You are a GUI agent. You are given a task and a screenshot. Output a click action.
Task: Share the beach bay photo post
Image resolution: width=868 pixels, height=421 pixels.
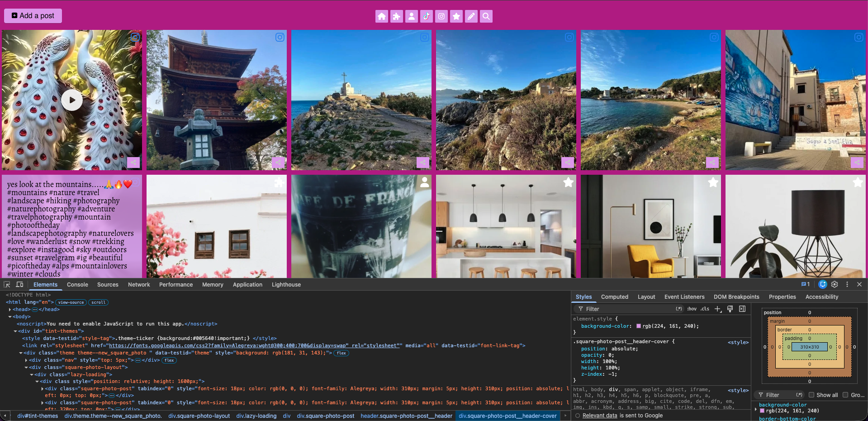(x=712, y=163)
